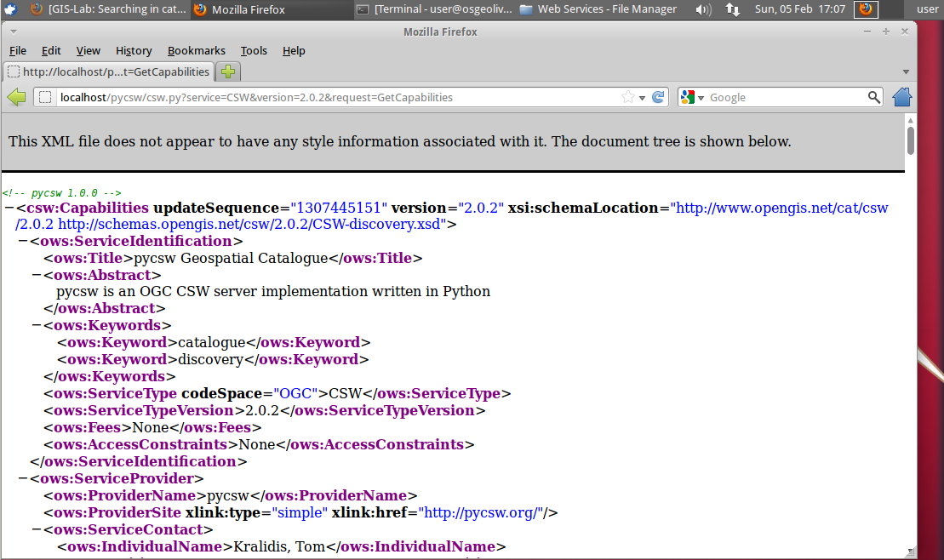The height and width of the screenshot is (560, 944).
Task: Open the Firefox home page icon
Action: (901, 97)
